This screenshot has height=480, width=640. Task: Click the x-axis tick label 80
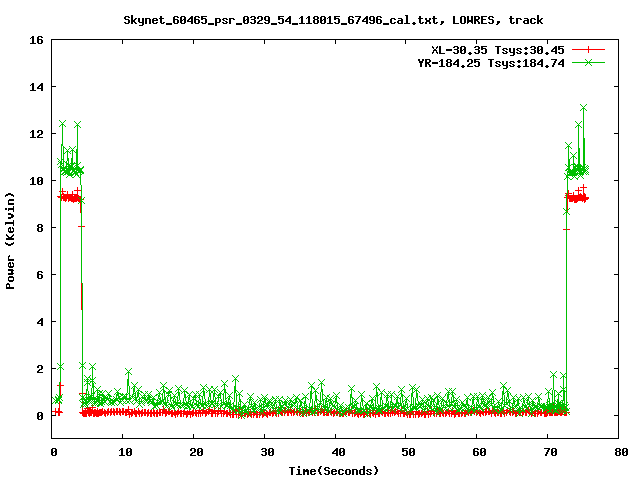pos(621,452)
